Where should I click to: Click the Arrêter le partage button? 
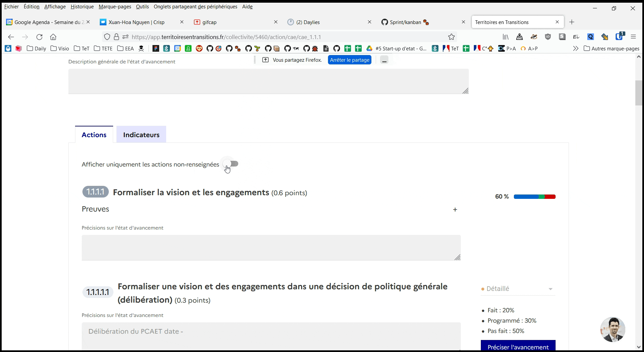349,60
